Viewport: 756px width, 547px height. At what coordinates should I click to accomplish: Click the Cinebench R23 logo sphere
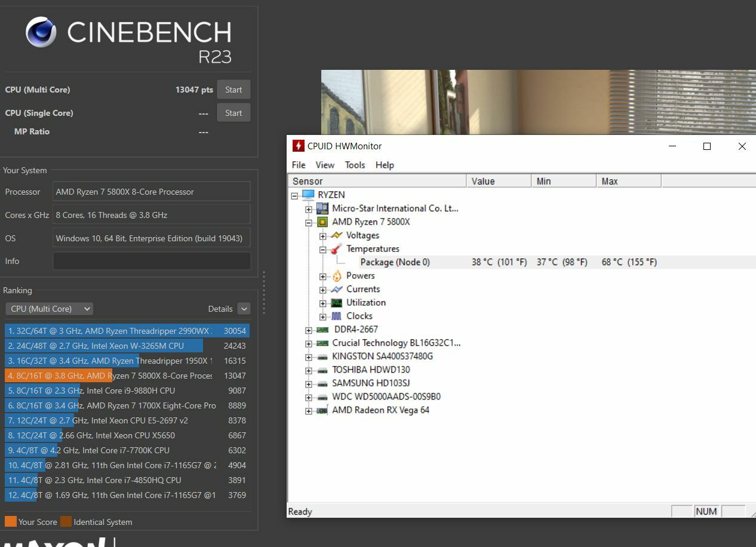[41, 32]
